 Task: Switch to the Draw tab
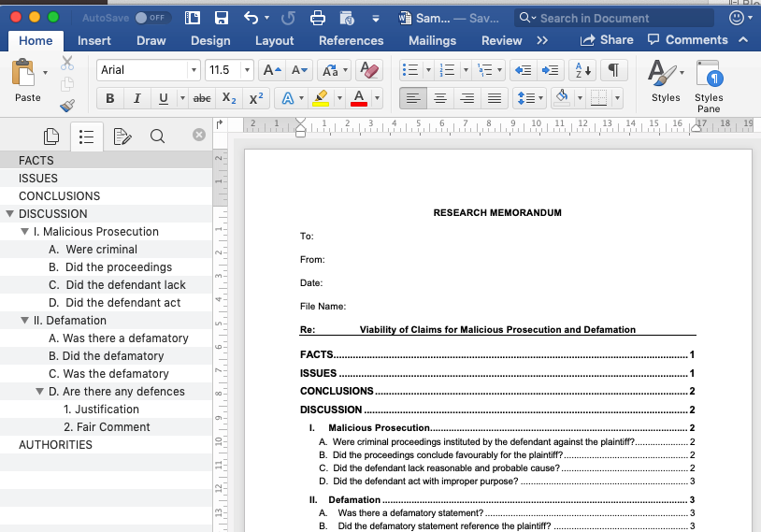151,41
